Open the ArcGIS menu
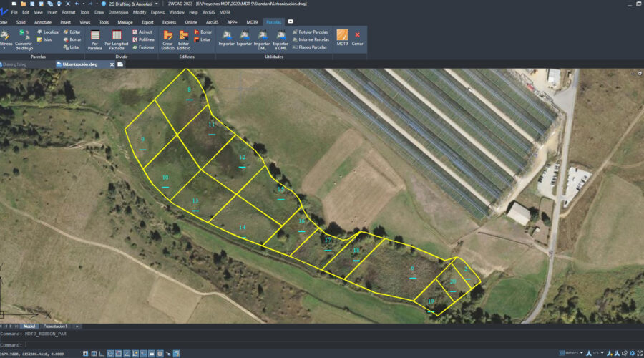This screenshot has height=358, width=644. 208,12
